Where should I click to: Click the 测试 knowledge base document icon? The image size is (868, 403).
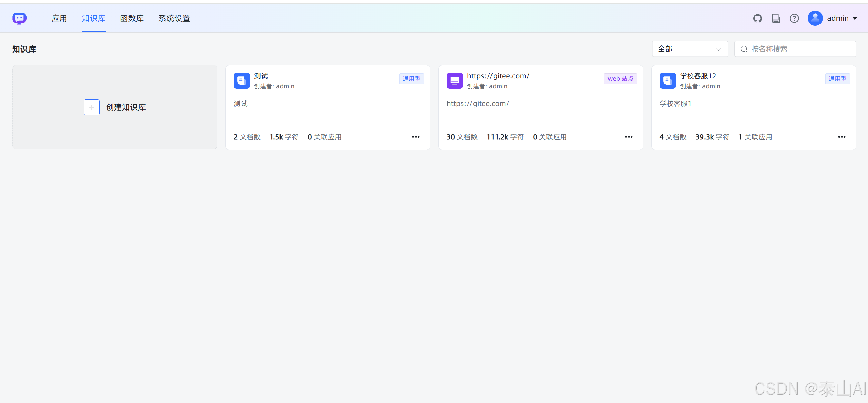(242, 81)
